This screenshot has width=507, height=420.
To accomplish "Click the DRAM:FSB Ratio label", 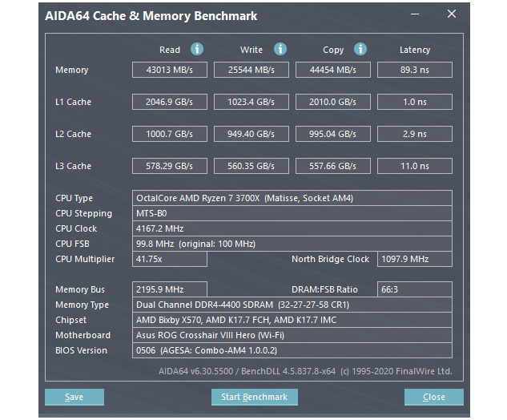I will tap(324, 289).
